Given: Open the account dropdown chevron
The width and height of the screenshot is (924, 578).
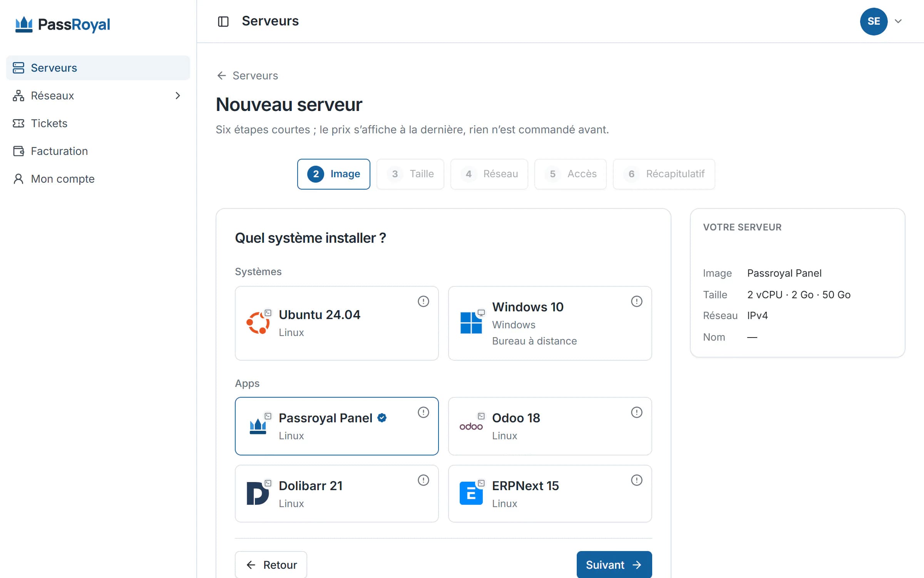Looking at the screenshot, I should [898, 21].
